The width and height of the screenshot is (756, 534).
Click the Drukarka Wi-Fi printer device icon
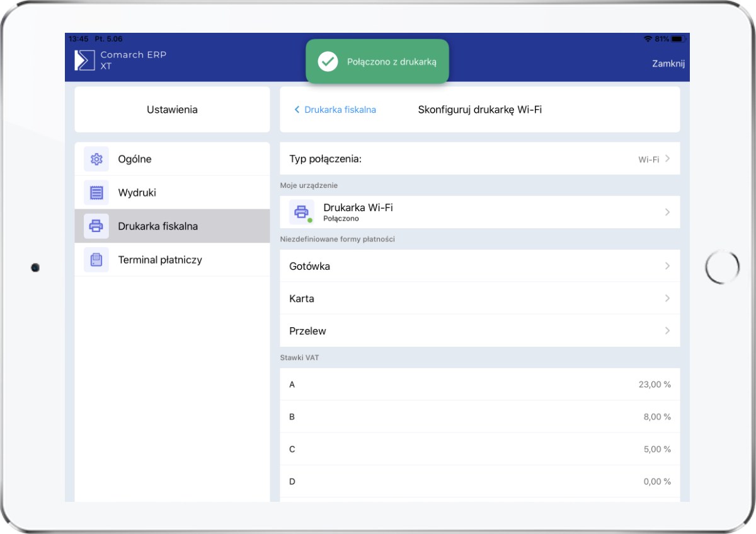[302, 212]
